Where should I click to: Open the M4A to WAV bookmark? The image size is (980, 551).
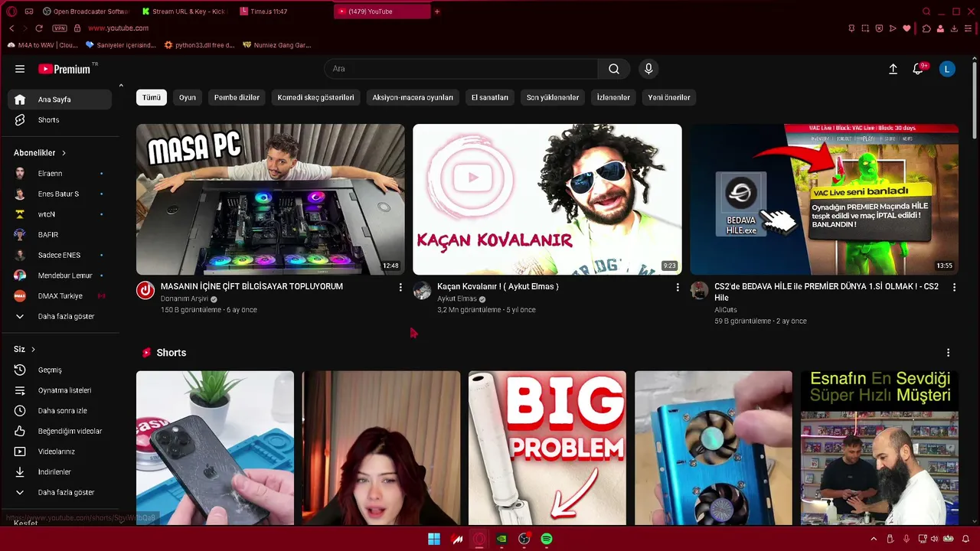coord(42,45)
